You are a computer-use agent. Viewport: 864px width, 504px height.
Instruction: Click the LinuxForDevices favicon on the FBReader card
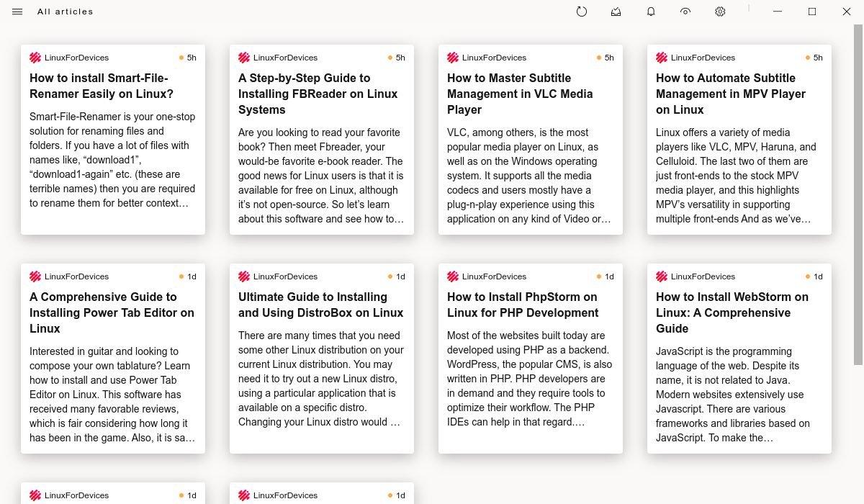tap(243, 57)
